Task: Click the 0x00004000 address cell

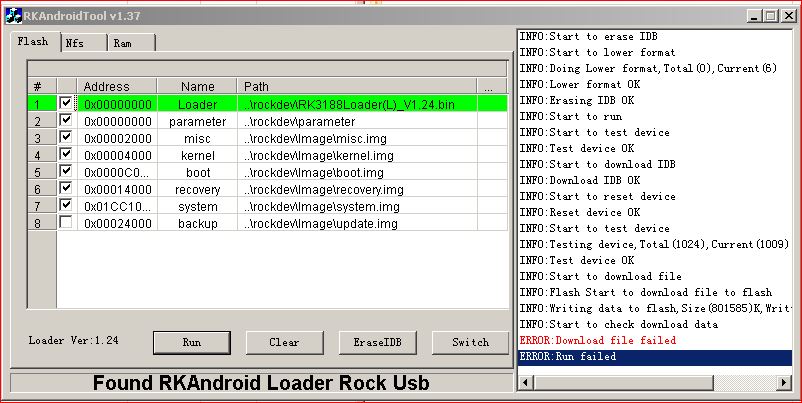Action: click(x=118, y=155)
